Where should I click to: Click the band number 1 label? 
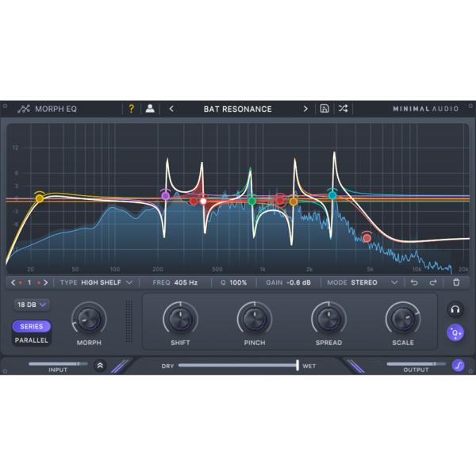click(29, 282)
